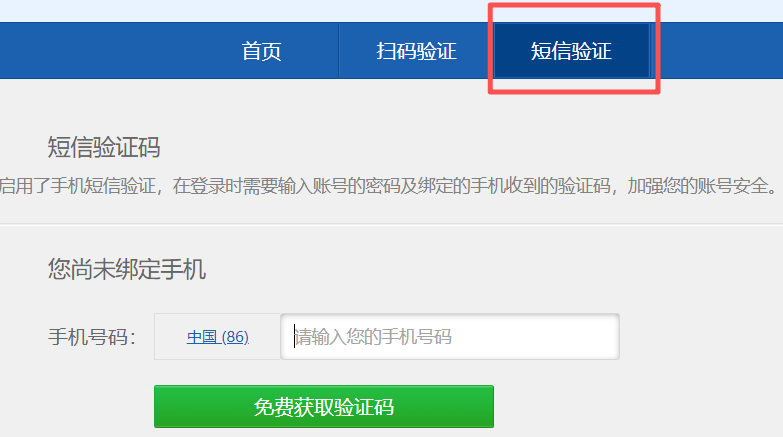783x437 pixels.
Task: Click the 手机号码: field label
Action: click(92, 337)
